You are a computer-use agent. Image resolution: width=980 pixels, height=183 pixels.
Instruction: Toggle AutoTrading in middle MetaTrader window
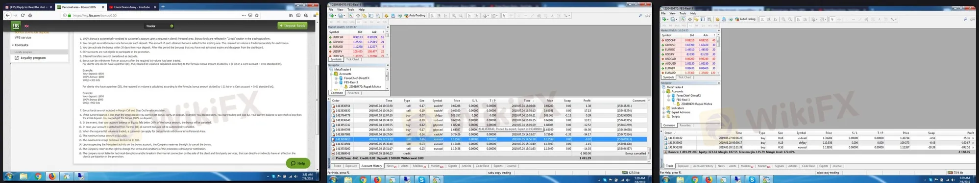pyautogui.click(x=415, y=16)
